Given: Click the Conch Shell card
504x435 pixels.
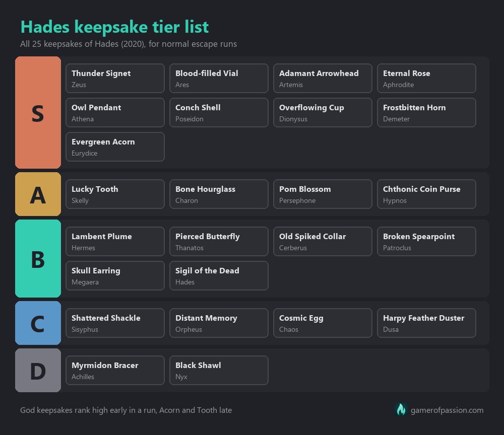Looking at the screenshot, I should (x=219, y=113).
